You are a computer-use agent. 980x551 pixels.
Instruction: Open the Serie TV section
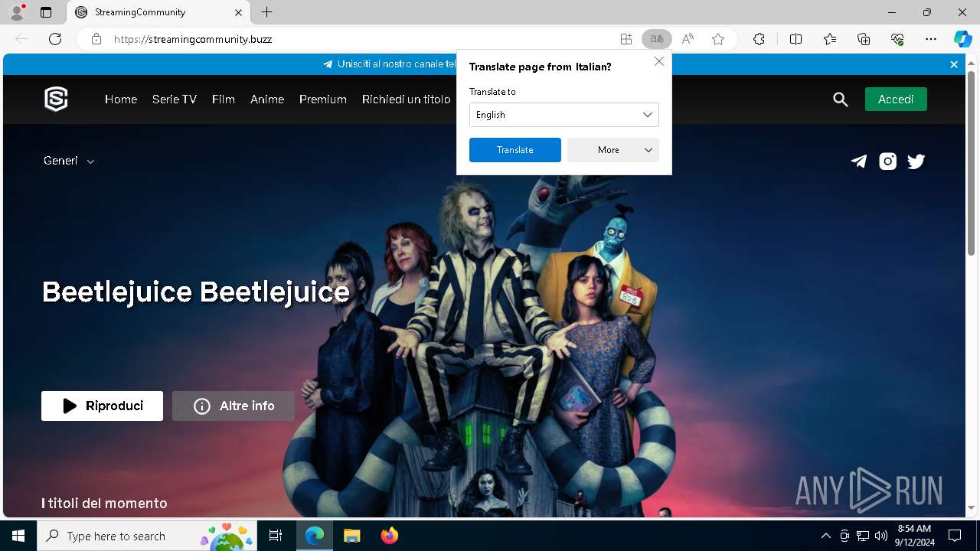click(x=175, y=99)
